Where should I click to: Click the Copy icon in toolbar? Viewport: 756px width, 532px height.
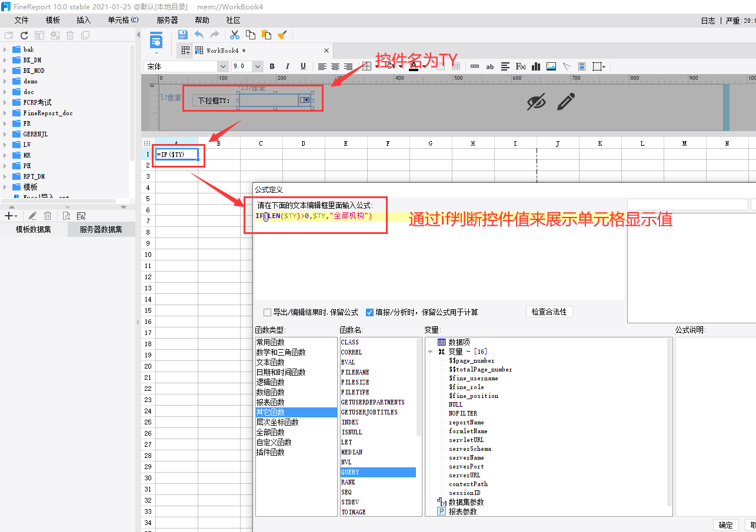(x=251, y=35)
